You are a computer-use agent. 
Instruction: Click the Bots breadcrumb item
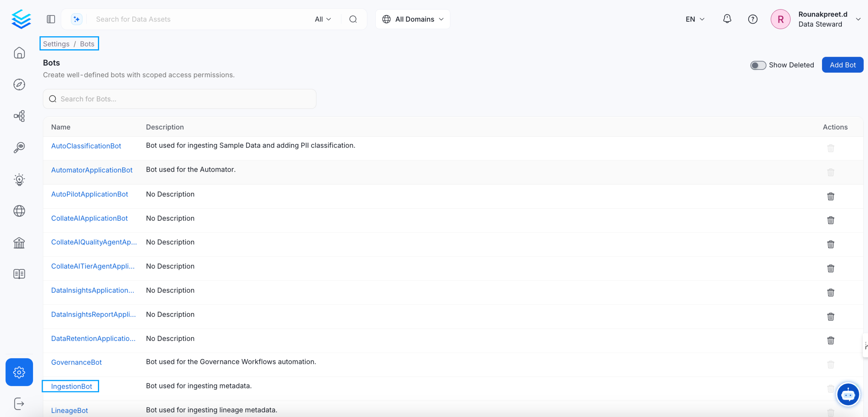pos(87,43)
